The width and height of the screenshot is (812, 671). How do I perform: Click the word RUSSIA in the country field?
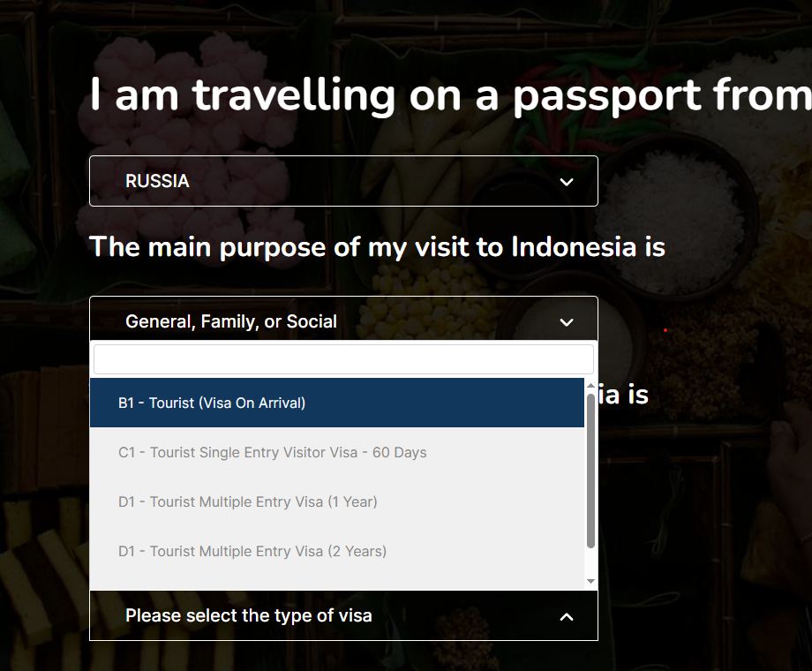(x=157, y=181)
